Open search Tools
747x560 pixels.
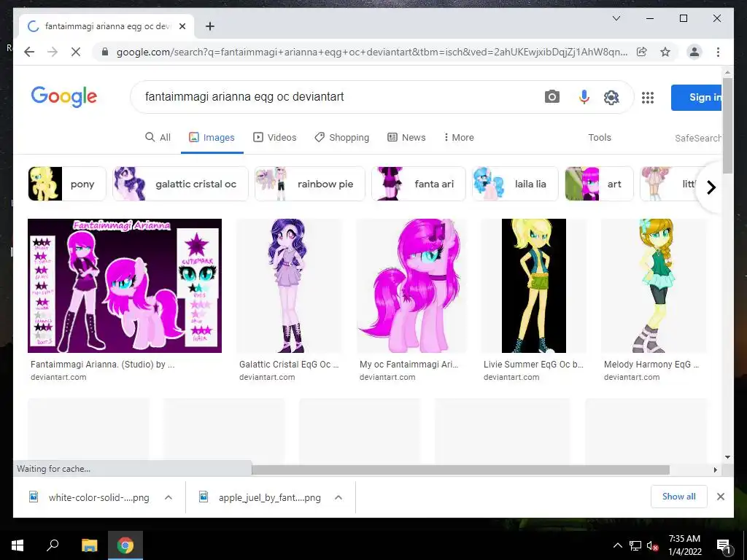point(600,137)
